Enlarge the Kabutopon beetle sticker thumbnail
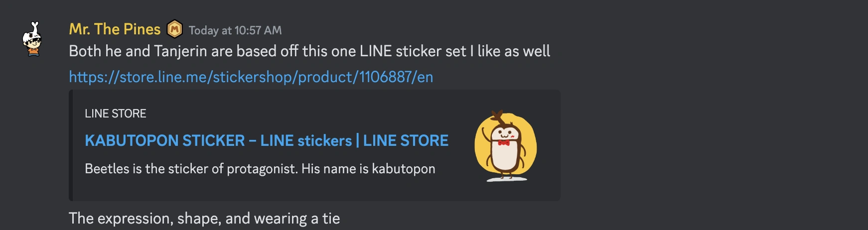868x230 pixels. pyautogui.click(x=506, y=145)
